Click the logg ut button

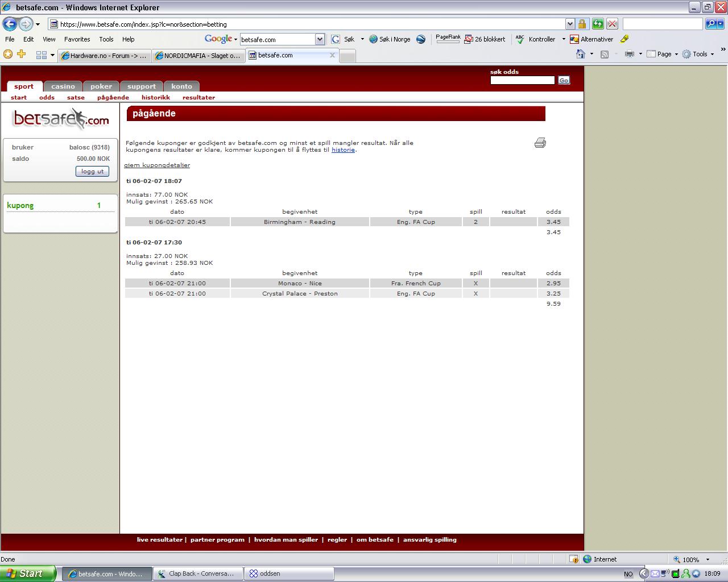(x=92, y=171)
